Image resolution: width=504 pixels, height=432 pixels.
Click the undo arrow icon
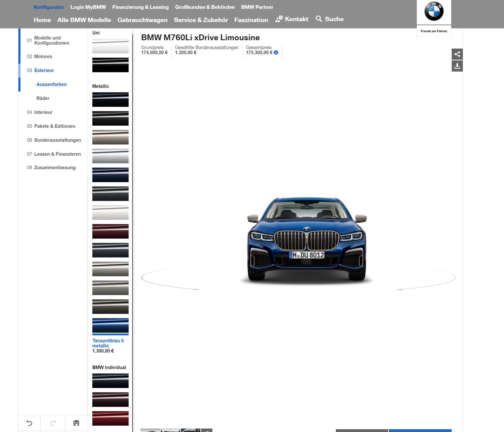coord(30,423)
